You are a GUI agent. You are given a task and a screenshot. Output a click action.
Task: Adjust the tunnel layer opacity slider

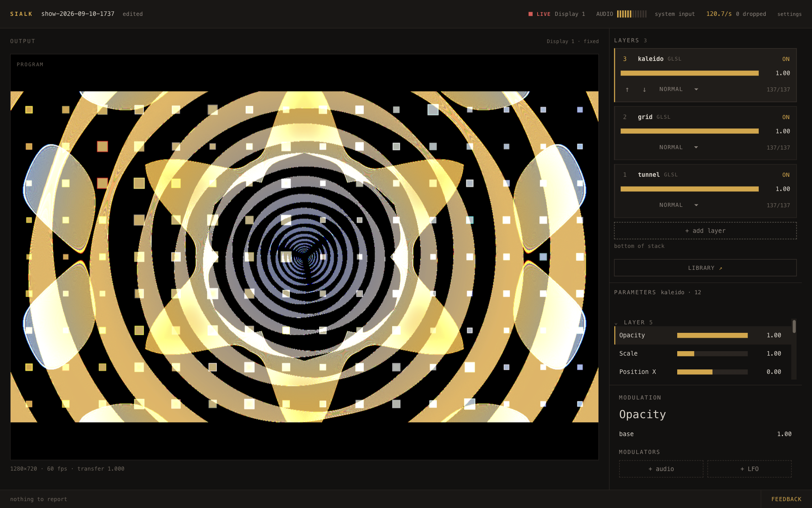[x=689, y=189]
